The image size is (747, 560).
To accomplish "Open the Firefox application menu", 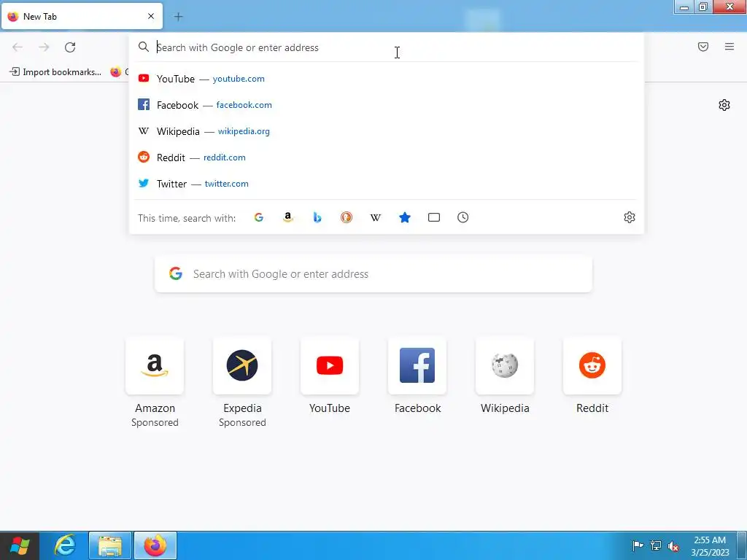I will (729, 47).
